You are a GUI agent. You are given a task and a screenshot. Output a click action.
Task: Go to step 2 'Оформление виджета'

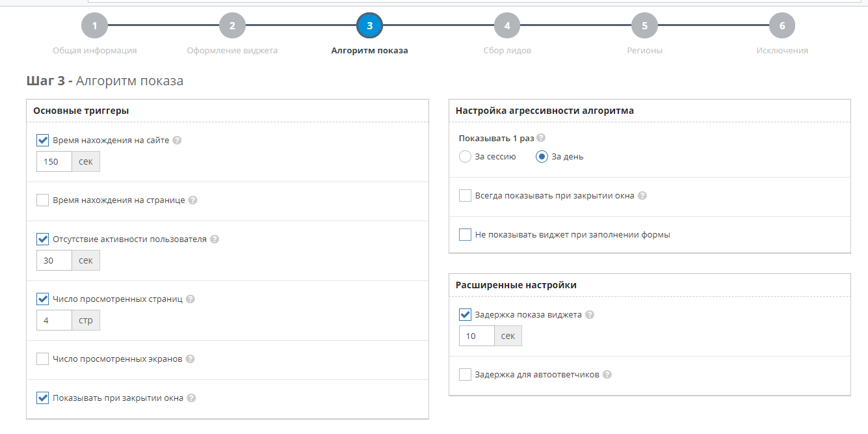pos(232,27)
